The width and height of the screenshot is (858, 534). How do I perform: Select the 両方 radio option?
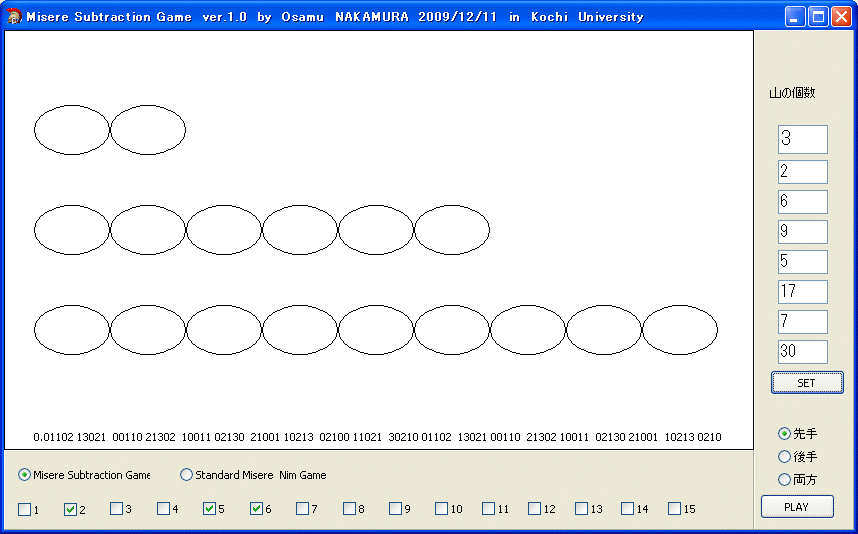coord(798,480)
